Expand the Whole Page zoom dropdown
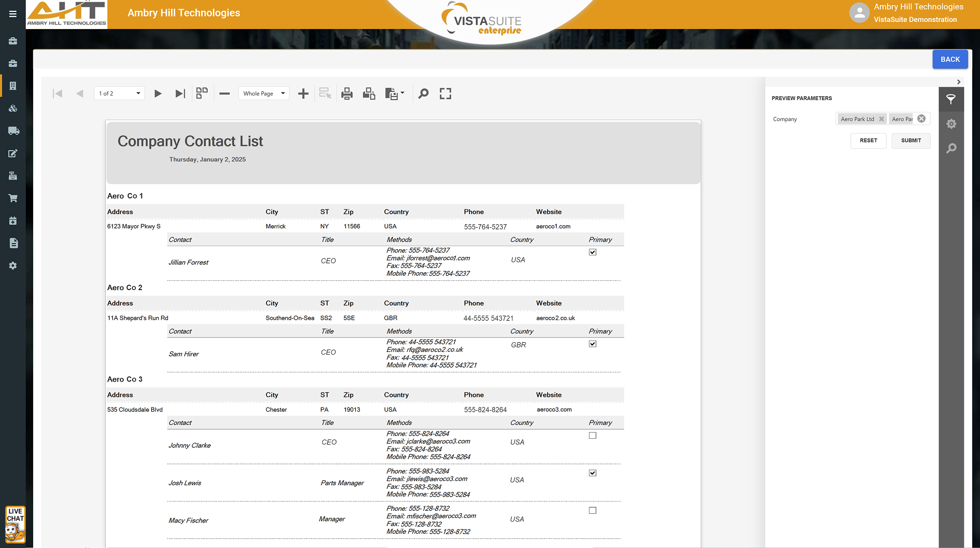This screenshot has width=980, height=548. (x=264, y=93)
